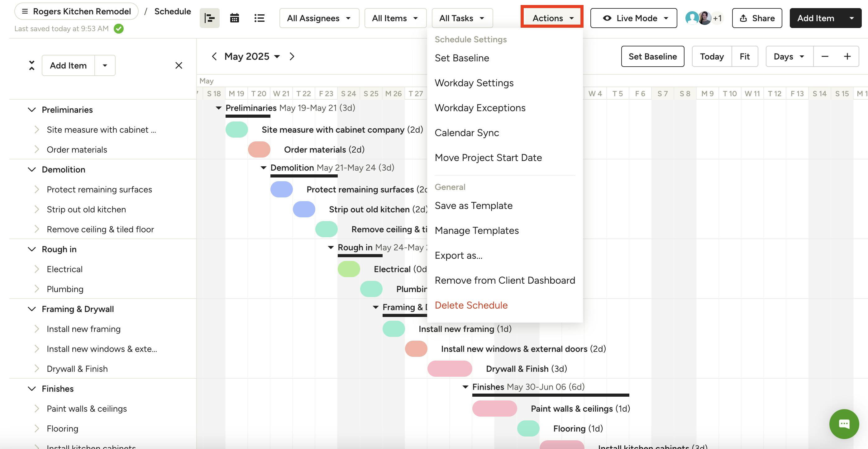The width and height of the screenshot is (868, 449).
Task: Go to next month arrow
Action: [x=292, y=56]
